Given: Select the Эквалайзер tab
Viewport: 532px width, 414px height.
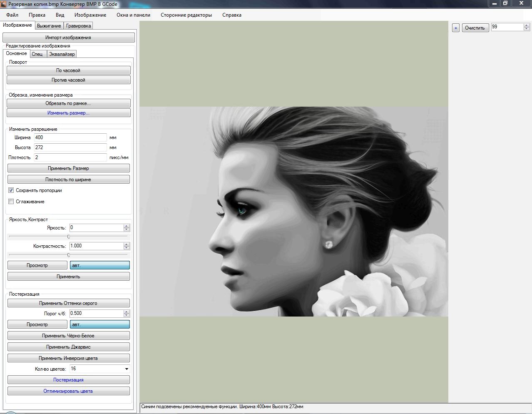Looking at the screenshot, I should (62, 54).
